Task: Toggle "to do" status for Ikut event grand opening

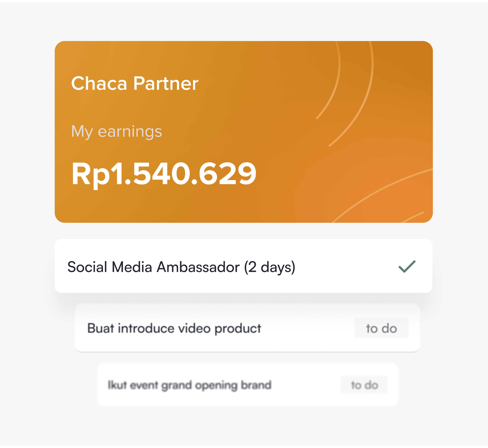Action: [x=364, y=385]
